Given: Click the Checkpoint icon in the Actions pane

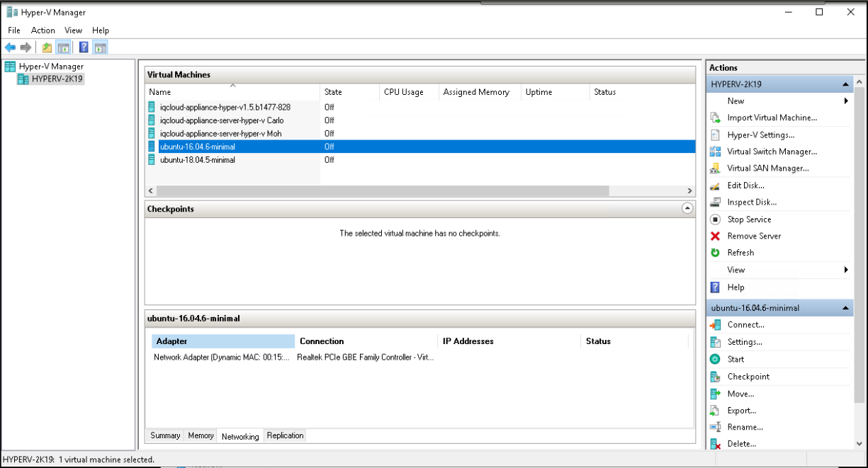Looking at the screenshot, I should (715, 377).
